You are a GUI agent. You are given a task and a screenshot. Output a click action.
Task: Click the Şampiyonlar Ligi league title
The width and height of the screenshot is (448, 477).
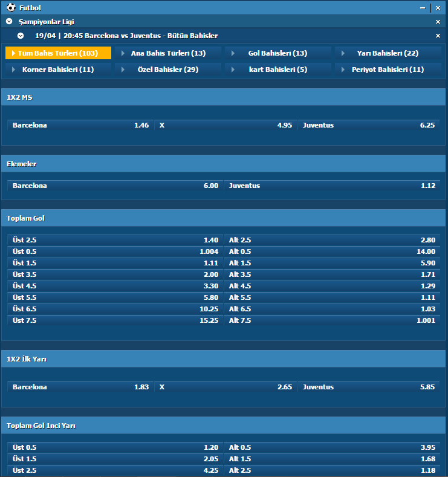pyautogui.click(x=46, y=22)
